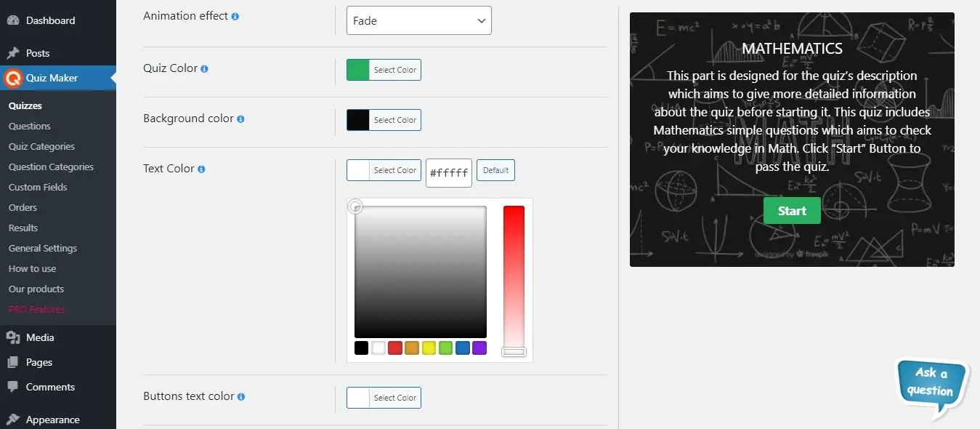The image size is (980, 429).
Task: Click the Dashboard gauge icon in sidebar
Action: click(12, 20)
